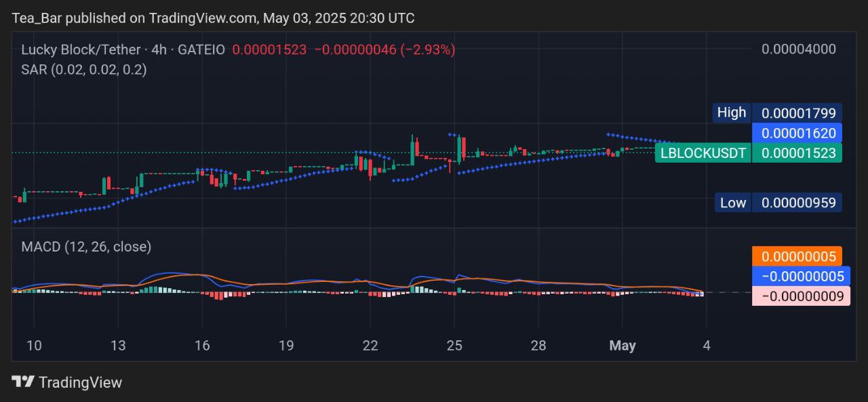This screenshot has height=402, width=868.
Task: Click the red last price 0.00001523 in header
Action: click(269, 49)
